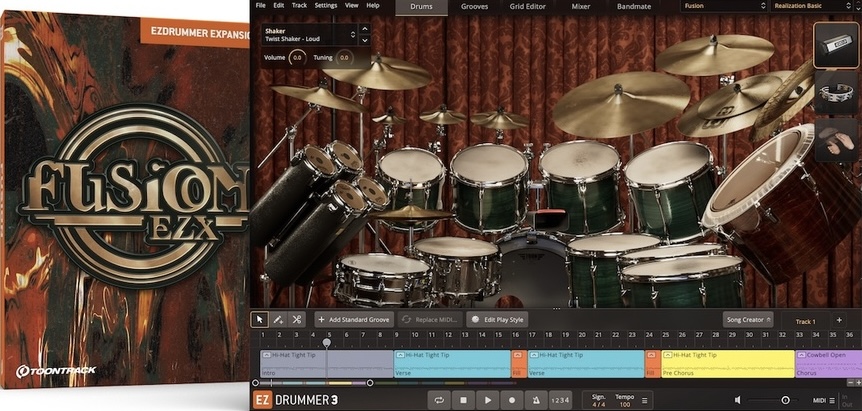Toggle the 1234 count-in
This screenshot has width=862, height=411.
click(x=560, y=401)
